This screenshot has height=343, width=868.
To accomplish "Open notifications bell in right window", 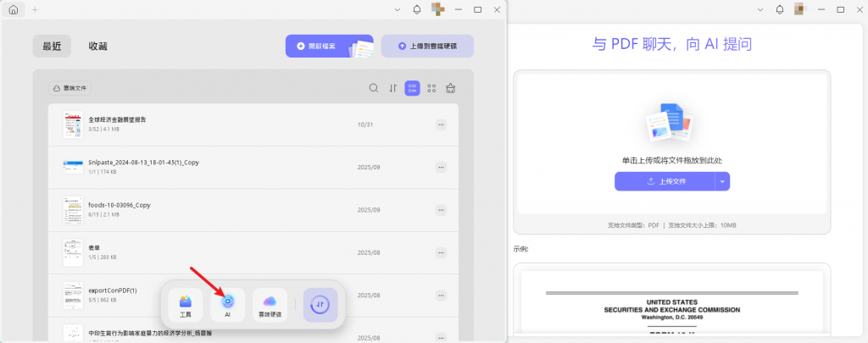I will point(780,10).
